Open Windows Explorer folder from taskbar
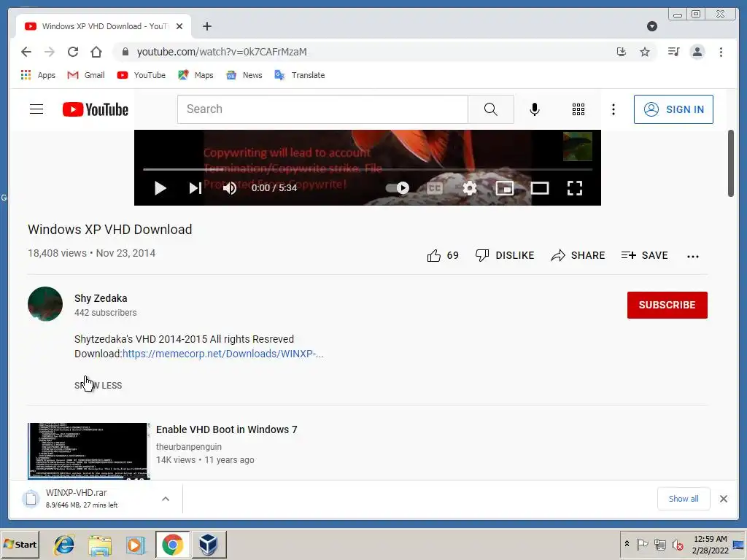Viewport: 747px width, 560px height. point(99,544)
